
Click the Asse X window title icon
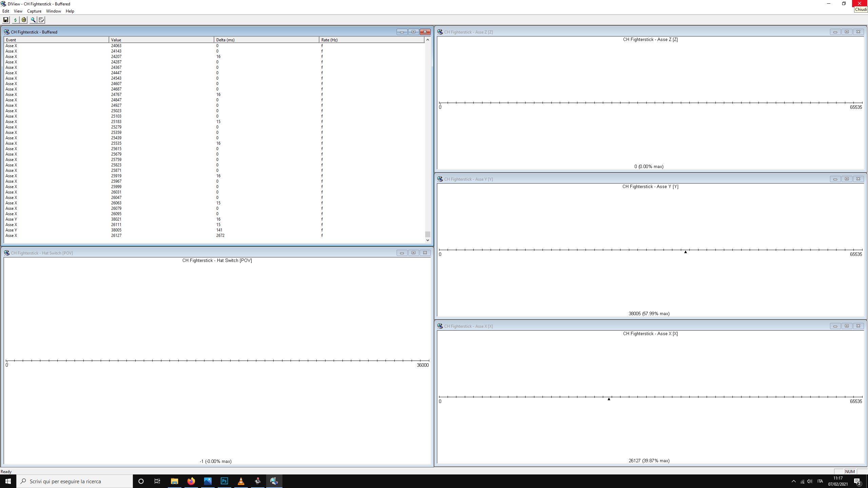coord(440,326)
